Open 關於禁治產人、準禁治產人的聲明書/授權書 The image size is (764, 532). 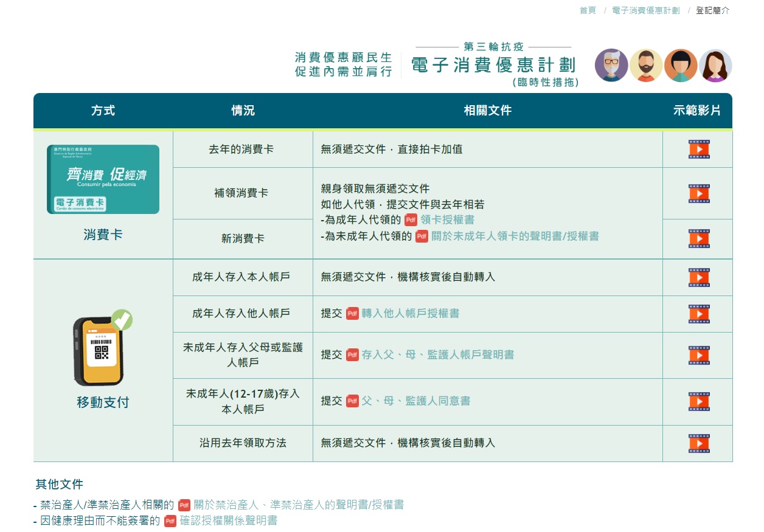point(298,505)
